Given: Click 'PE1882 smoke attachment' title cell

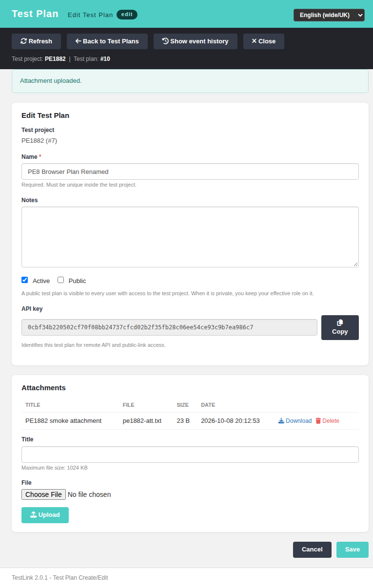Looking at the screenshot, I should (x=63, y=421).
